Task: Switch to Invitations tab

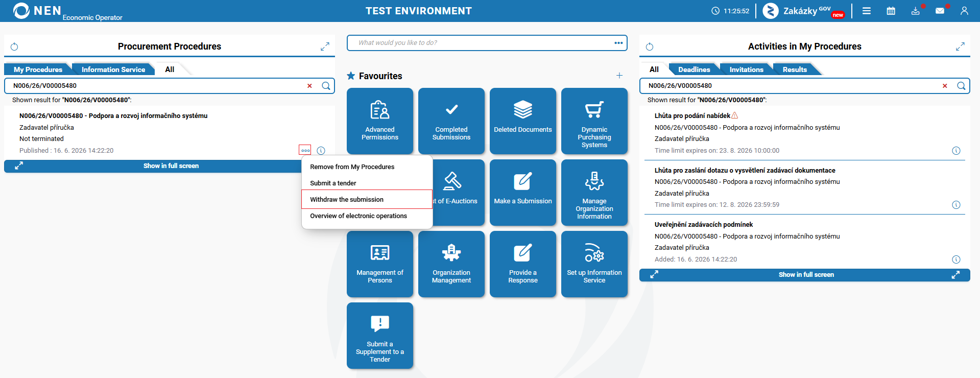Action: 746,69
